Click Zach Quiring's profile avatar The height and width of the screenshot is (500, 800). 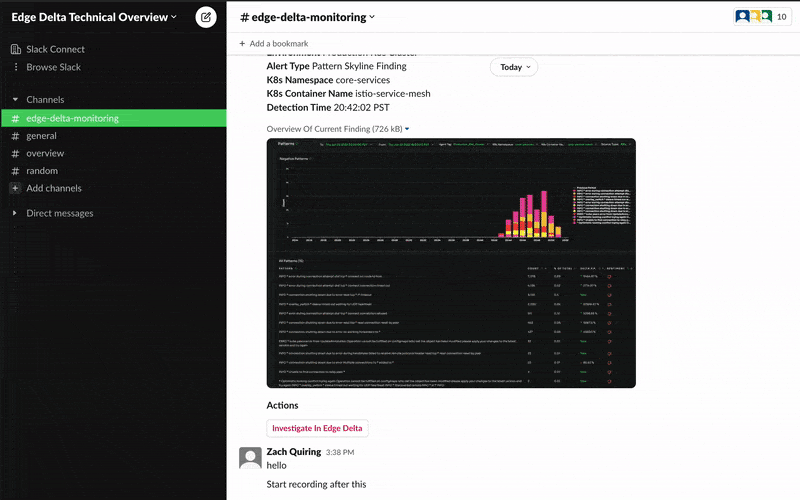251,458
